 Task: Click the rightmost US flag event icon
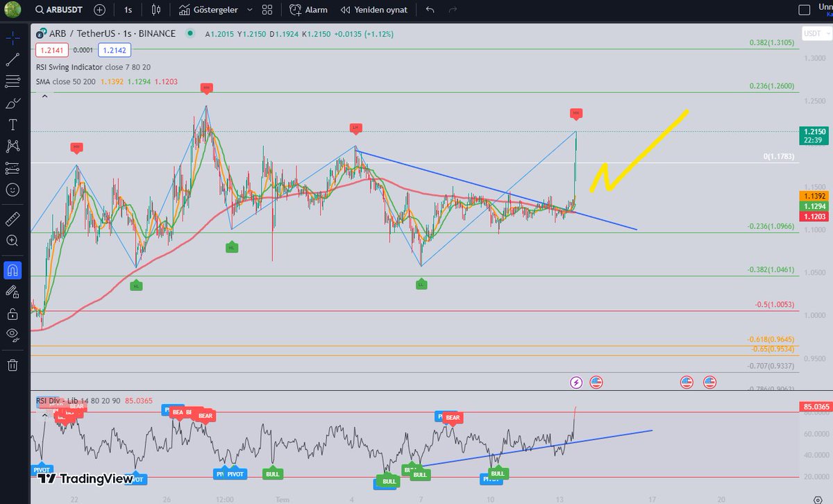pos(709,382)
